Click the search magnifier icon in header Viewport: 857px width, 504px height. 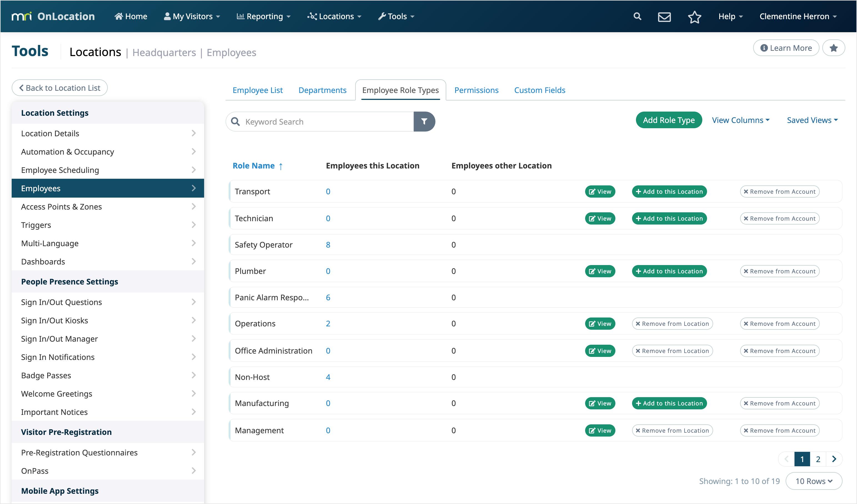coord(637,16)
